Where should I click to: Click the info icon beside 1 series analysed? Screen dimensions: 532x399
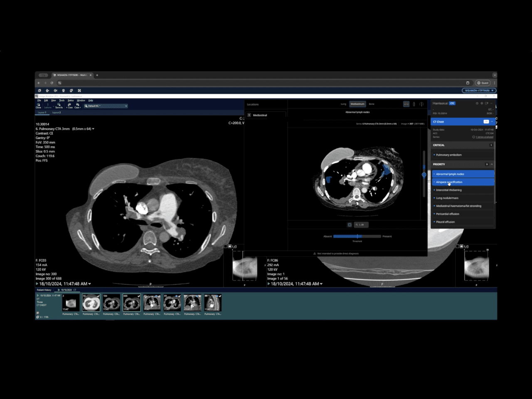tap(474, 137)
